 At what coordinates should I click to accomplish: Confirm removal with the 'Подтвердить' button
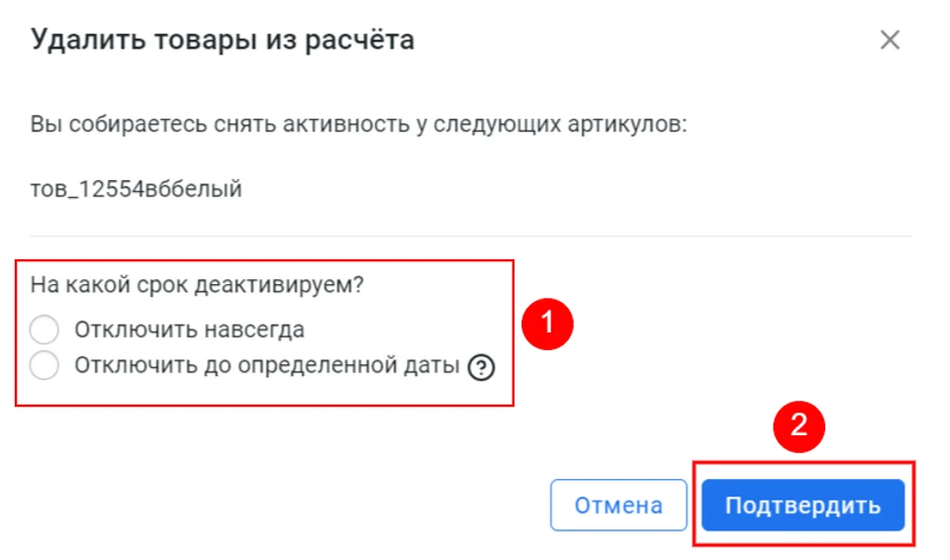click(x=803, y=505)
